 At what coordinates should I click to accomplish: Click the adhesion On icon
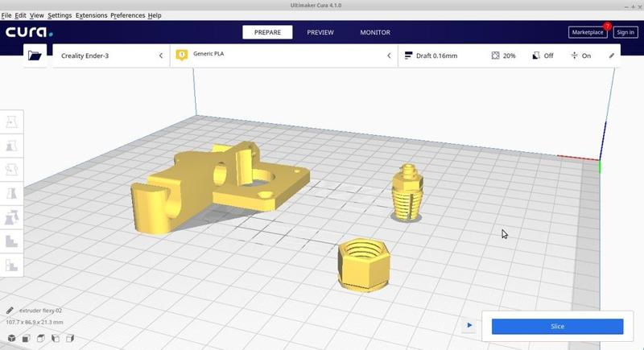(x=574, y=56)
